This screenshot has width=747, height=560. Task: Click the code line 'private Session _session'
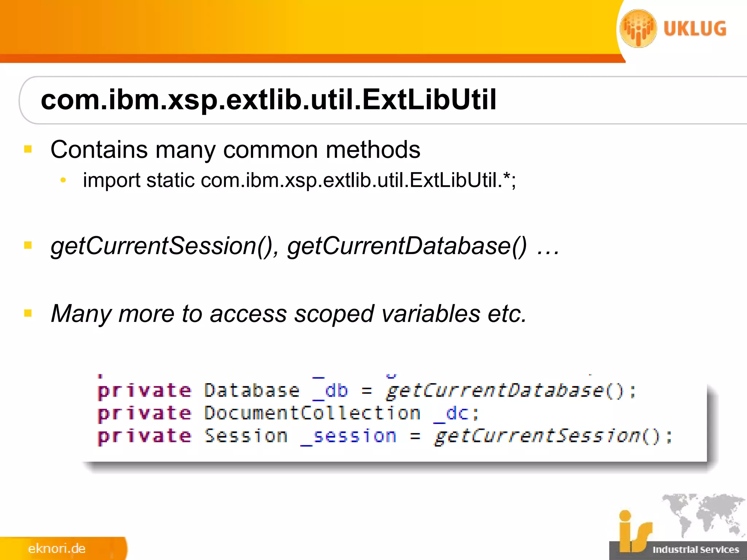pos(385,436)
